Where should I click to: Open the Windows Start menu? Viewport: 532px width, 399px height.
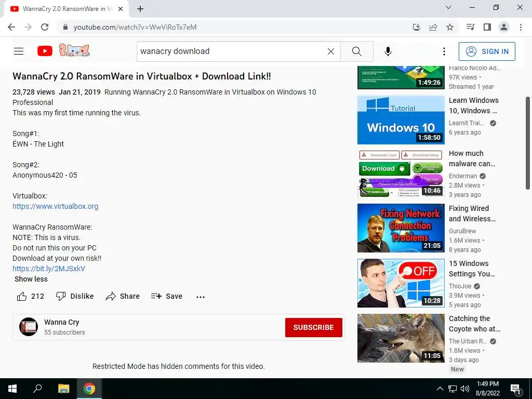12,389
